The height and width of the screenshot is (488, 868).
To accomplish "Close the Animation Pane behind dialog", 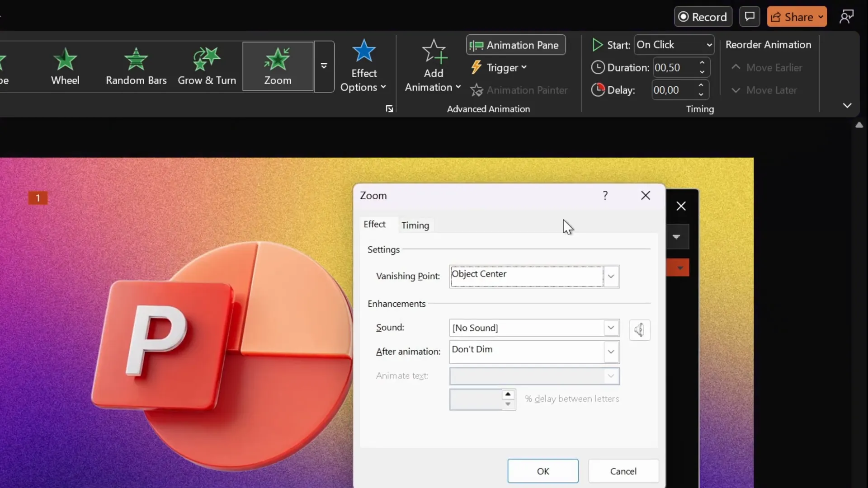I will tap(681, 206).
